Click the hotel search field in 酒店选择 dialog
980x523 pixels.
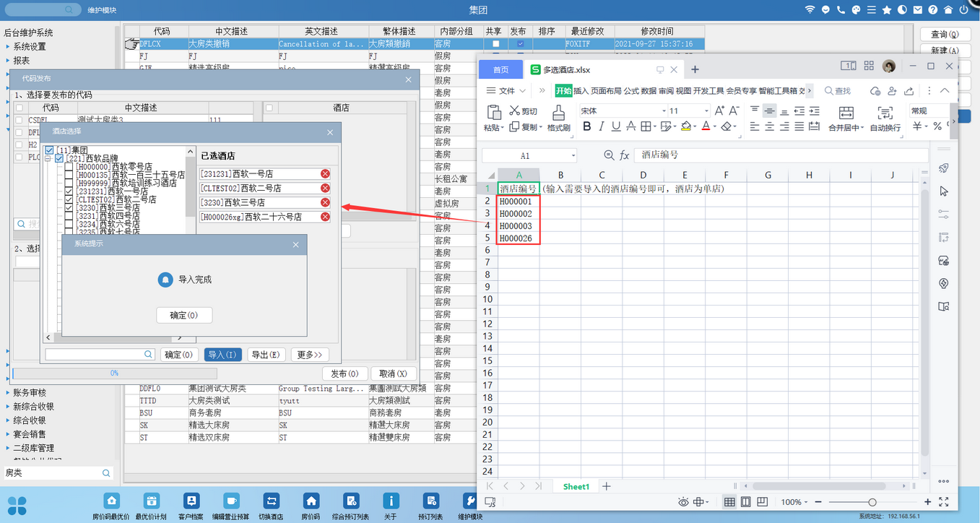[100, 355]
